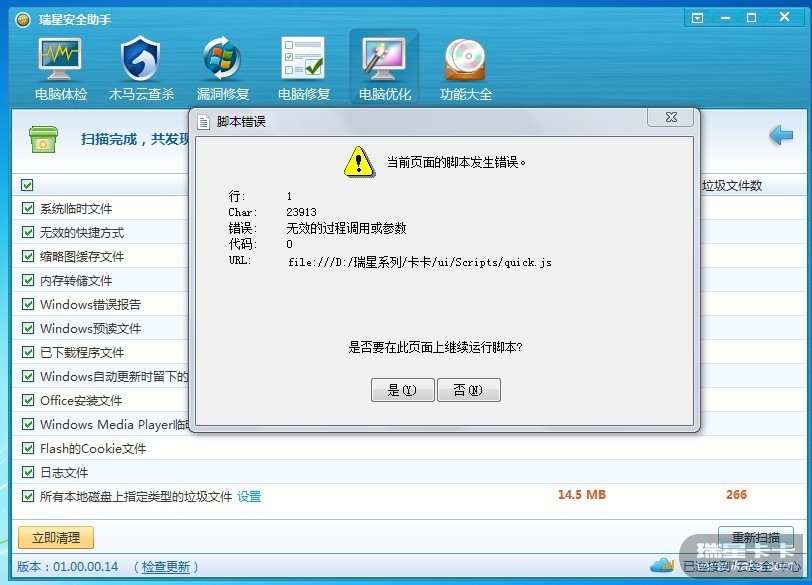The width and height of the screenshot is (812, 585).
Task: Click the 266 junk file count value
Action: pos(736,494)
